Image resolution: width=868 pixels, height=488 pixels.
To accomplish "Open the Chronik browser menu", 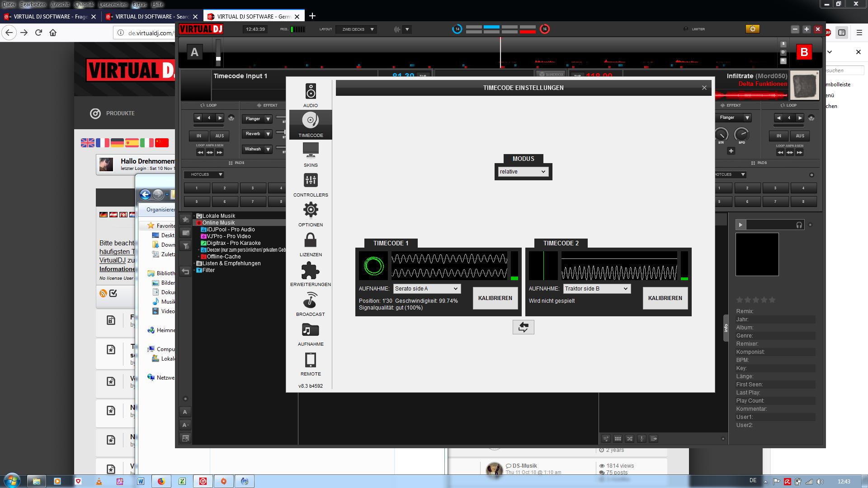I will [x=84, y=4].
